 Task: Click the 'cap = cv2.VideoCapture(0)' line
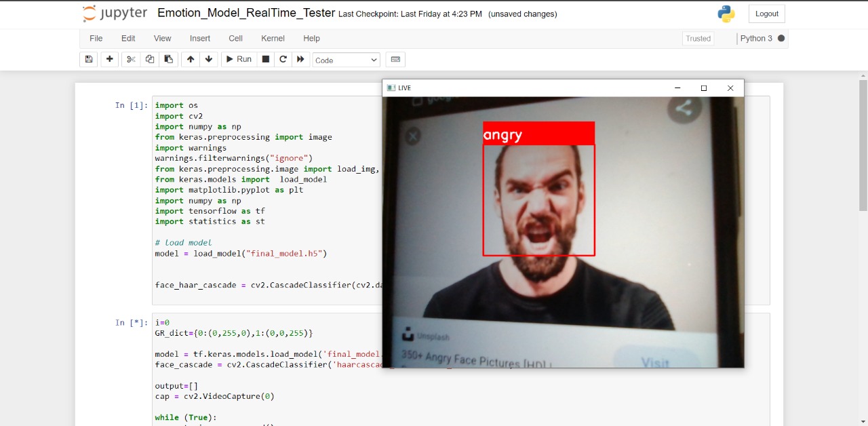[215, 396]
